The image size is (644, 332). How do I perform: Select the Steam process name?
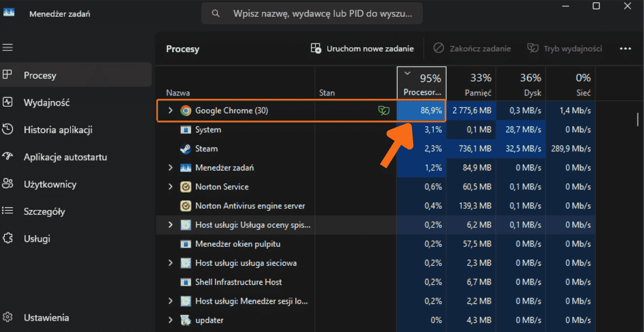pyautogui.click(x=207, y=149)
